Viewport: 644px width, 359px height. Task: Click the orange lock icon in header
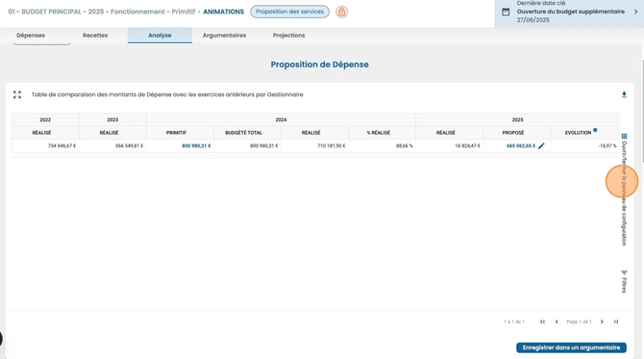click(341, 12)
